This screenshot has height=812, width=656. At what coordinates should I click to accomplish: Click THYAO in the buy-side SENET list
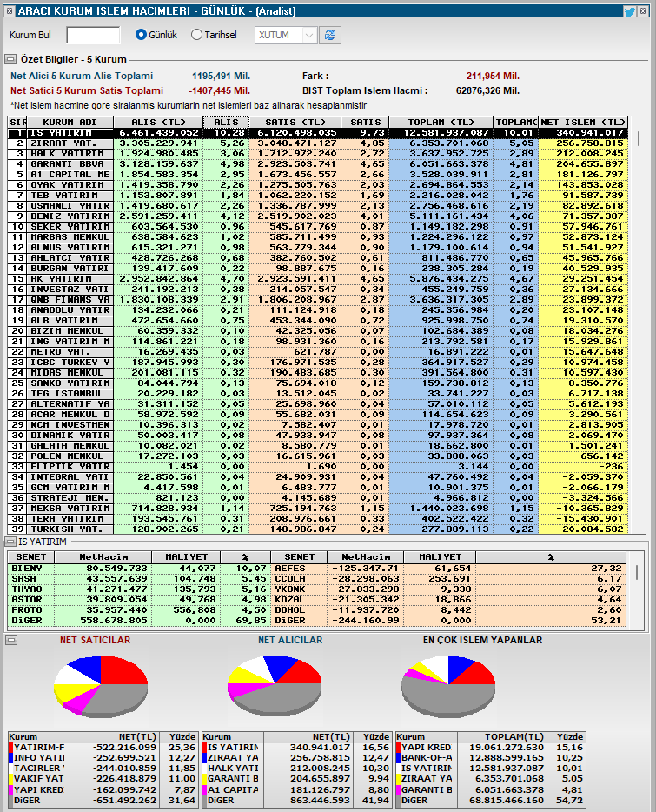coord(26,589)
